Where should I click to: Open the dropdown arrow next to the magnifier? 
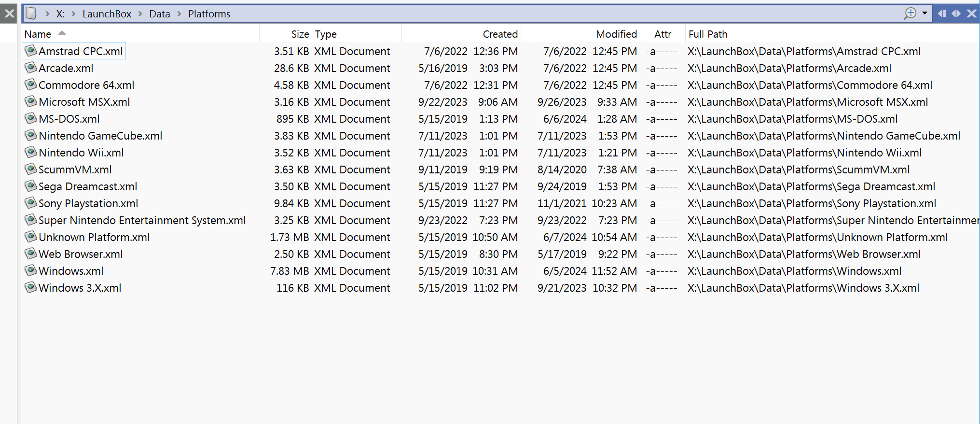925,14
